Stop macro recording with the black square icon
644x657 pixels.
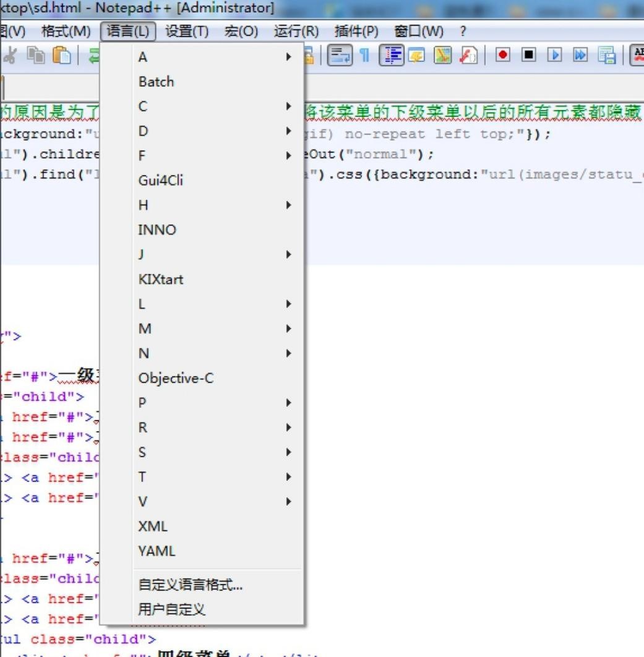tap(528, 56)
